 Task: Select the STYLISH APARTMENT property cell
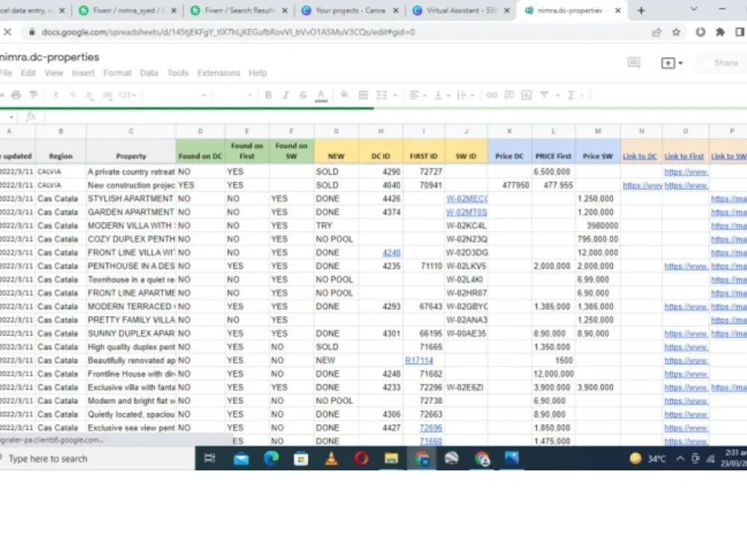[x=131, y=199]
